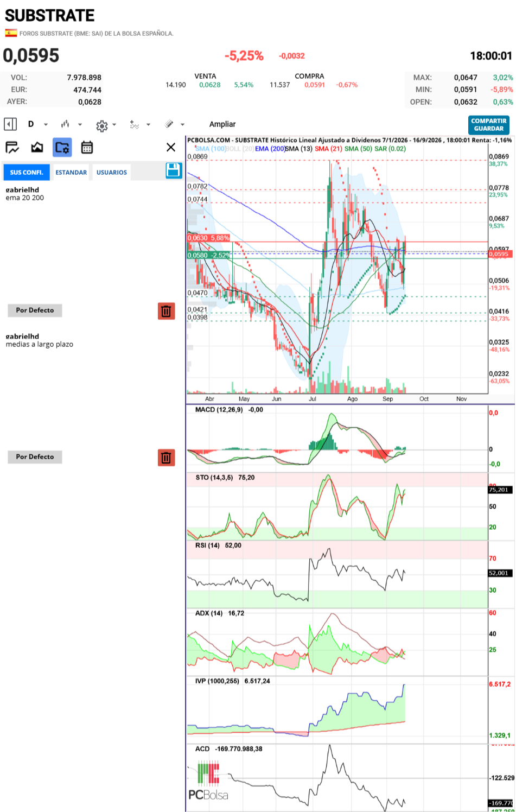Click the SAR (0.02) legend label
Image resolution: width=516 pixels, height=812 pixels.
(390, 149)
